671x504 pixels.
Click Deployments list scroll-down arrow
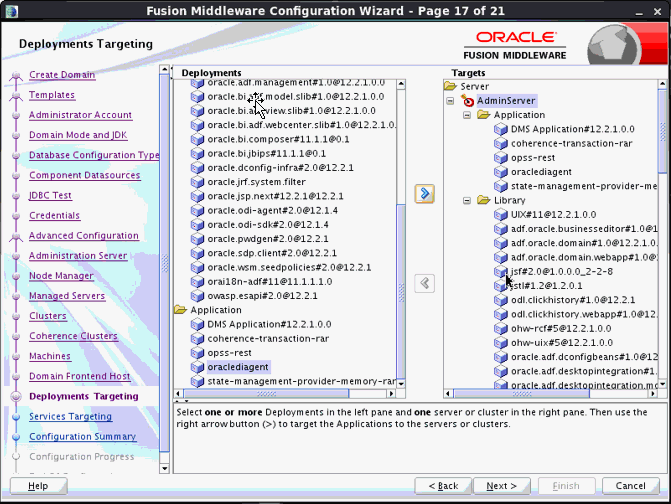pos(401,384)
